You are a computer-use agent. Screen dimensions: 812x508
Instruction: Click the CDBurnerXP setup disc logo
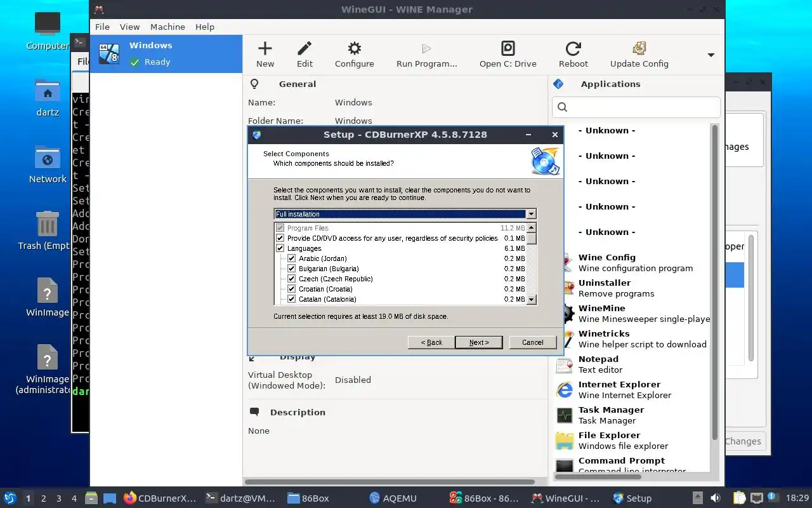click(x=546, y=161)
